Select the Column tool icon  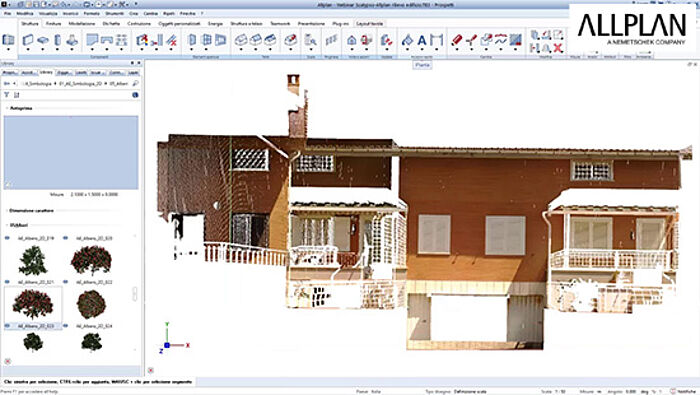[x=57, y=40]
